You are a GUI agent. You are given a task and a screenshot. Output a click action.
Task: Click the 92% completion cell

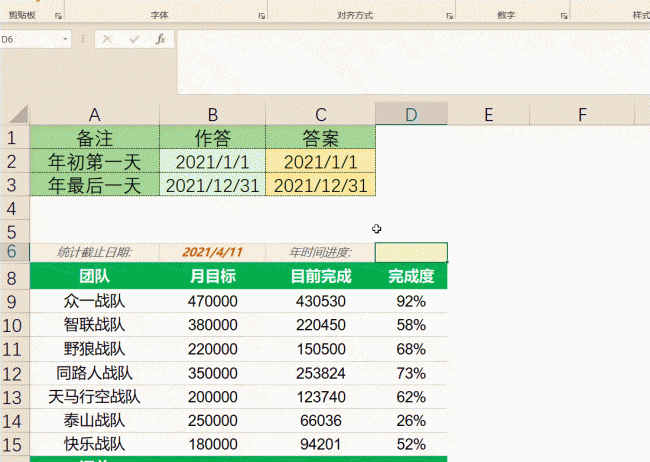pos(411,301)
